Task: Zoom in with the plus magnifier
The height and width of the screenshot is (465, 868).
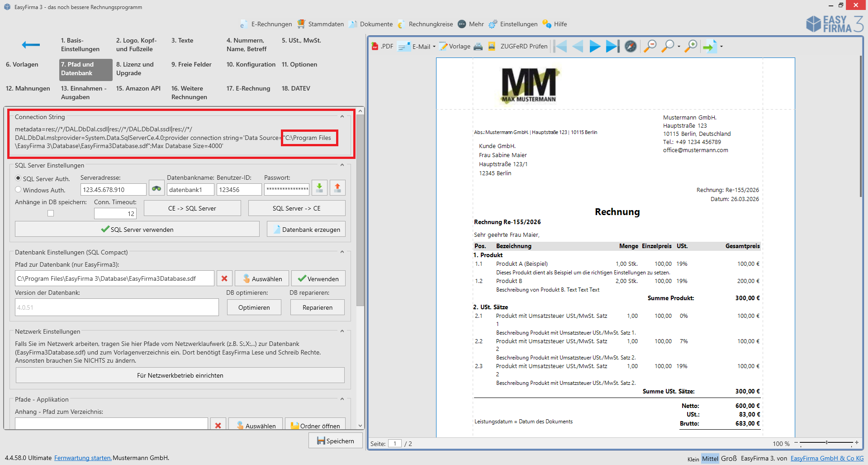Action: pyautogui.click(x=691, y=46)
